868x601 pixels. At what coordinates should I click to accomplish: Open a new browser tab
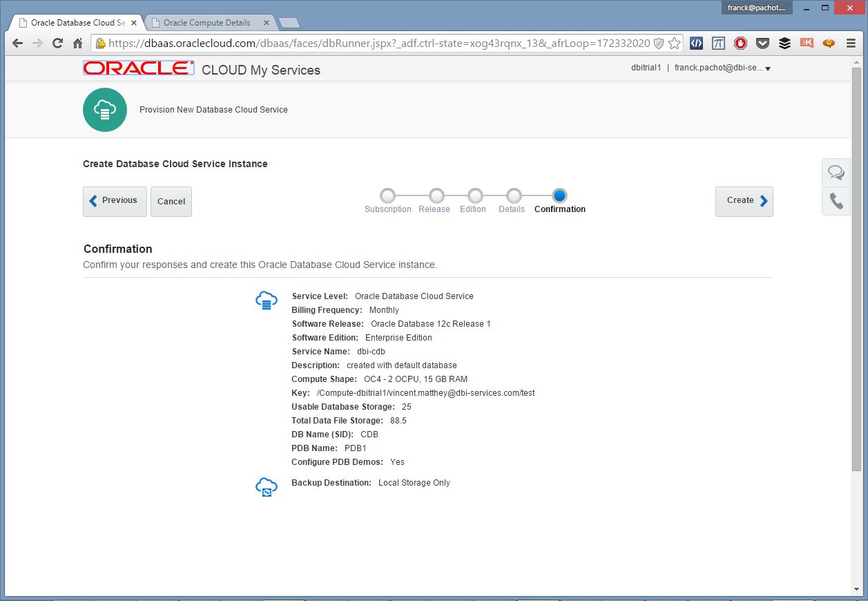[x=289, y=23]
